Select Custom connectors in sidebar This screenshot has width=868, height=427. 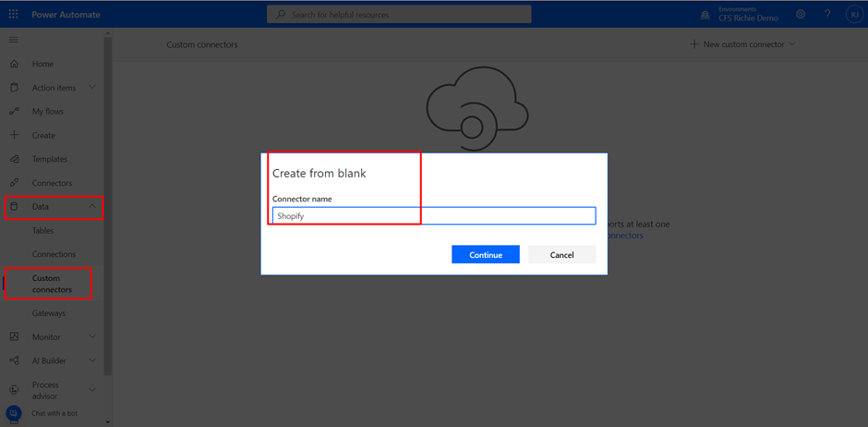[x=52, y=284]
